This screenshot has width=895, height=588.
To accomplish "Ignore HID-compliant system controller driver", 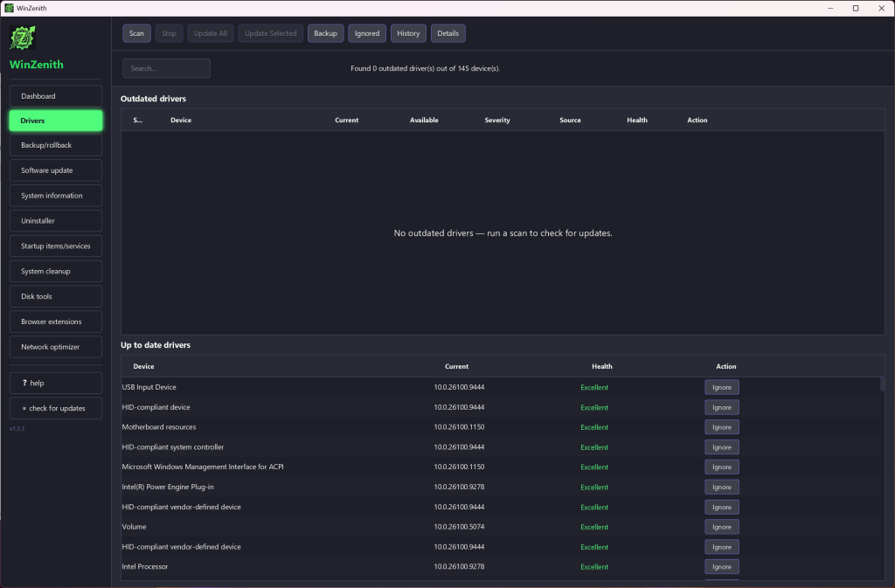I will tap(721, 447).
